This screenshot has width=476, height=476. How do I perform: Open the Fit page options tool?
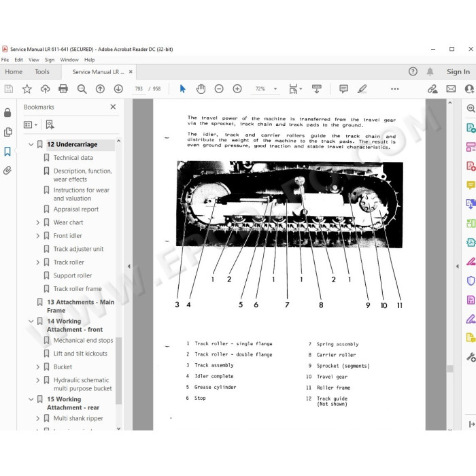[293, 88]
